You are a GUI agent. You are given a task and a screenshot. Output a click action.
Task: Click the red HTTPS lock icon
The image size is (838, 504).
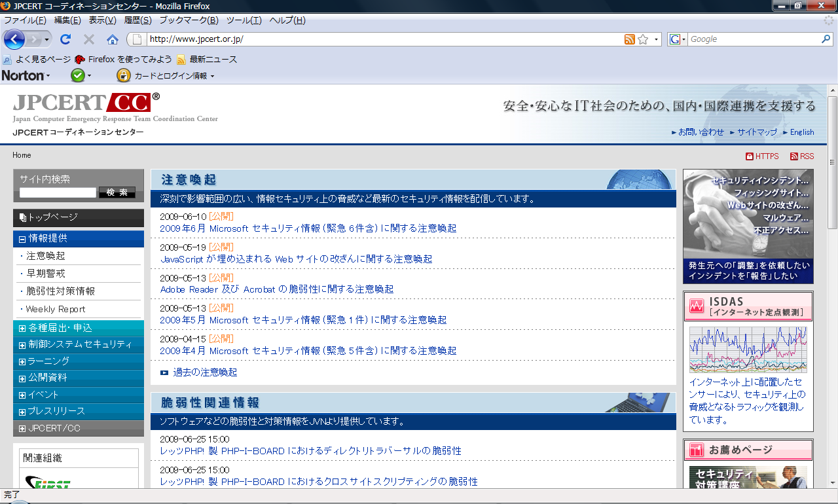pos(750,156)
